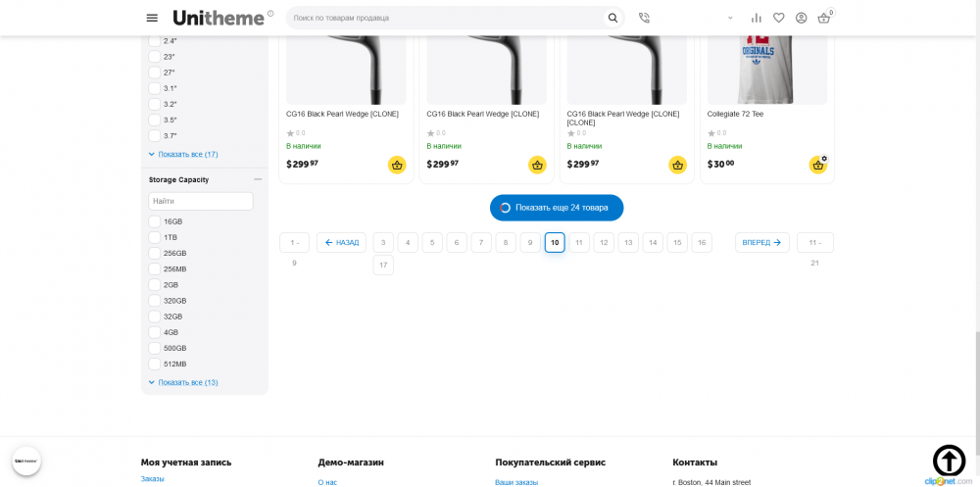
Task: Check the 16GB storage capacity filter
Action: tap(155, 221)
